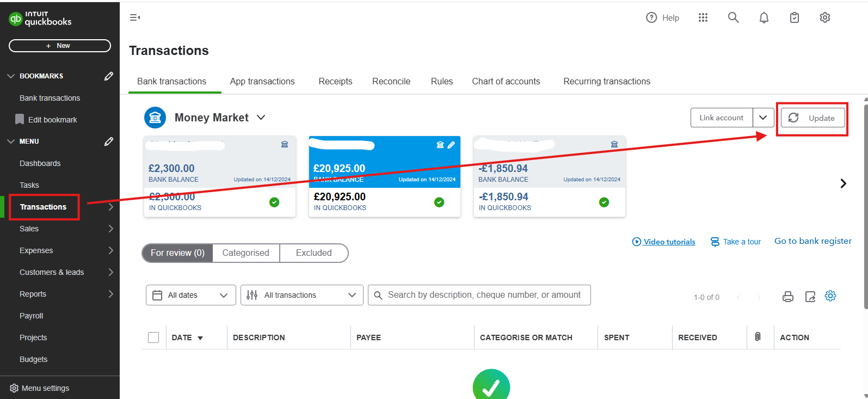Open the Receipts tab
The width and height of the screenshot is (868, 399).
pyautogui.click(x=336, y=81)
